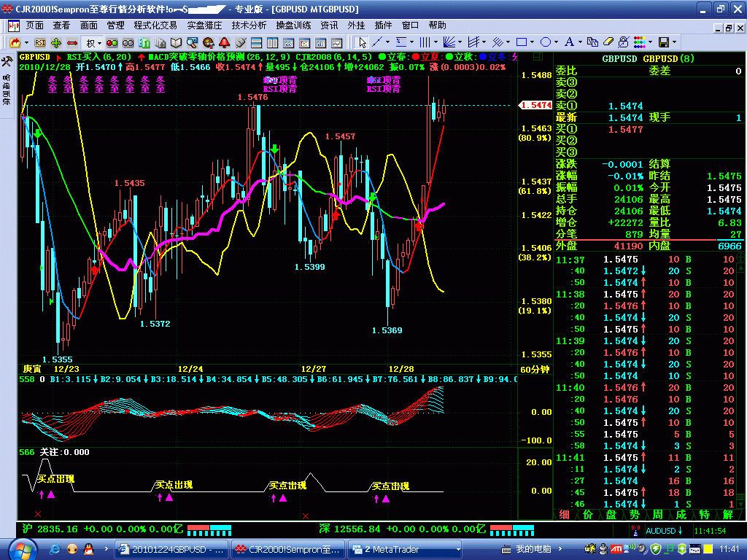
Task: Click the signal tower status bar icon
Action: [x=635, y=530]
